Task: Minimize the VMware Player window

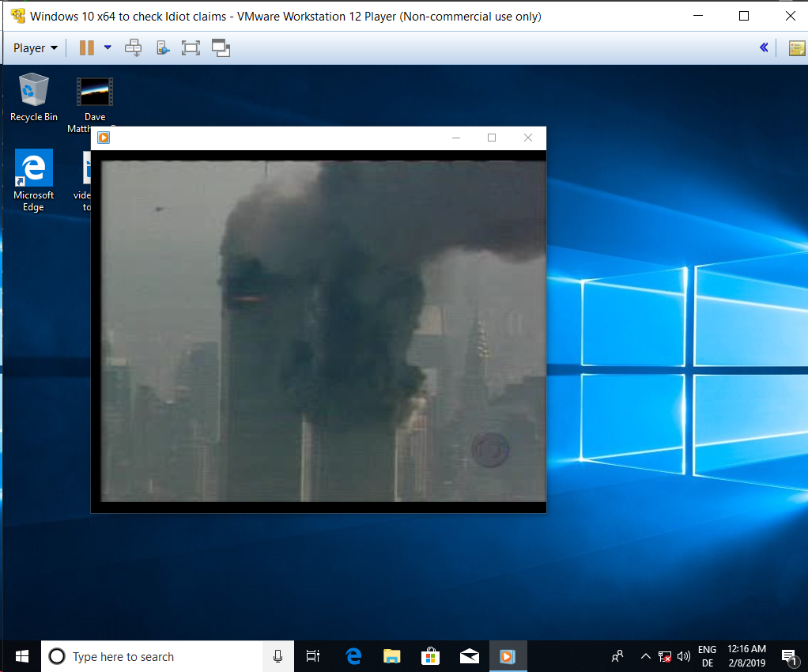Action: coord(698,16)
